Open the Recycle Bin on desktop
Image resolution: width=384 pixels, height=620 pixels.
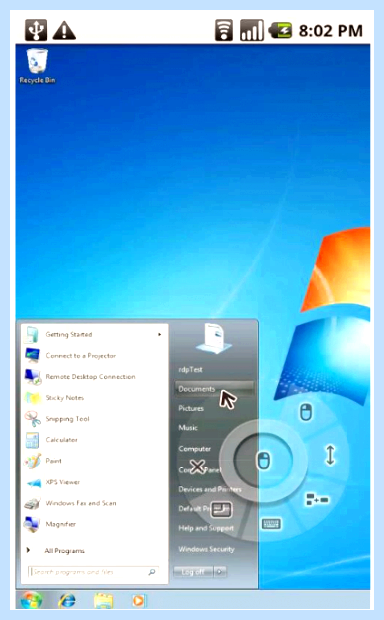[x=37, y=66]
